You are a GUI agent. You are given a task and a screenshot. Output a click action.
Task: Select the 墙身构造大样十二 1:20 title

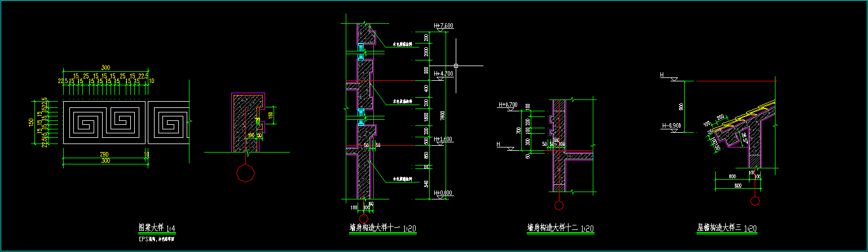tap(560, 228)
